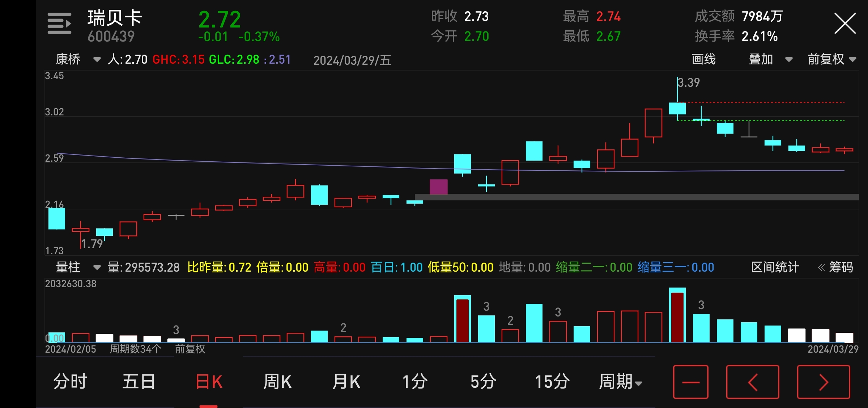The width and height of the screenshot is (868, 408).
Task: Tap the stock name 瑞贝卡
Action: 115,18
